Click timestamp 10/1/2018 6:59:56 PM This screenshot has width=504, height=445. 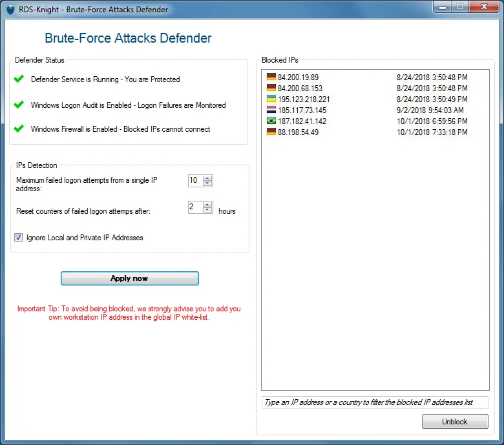click(x=432, y=121)
